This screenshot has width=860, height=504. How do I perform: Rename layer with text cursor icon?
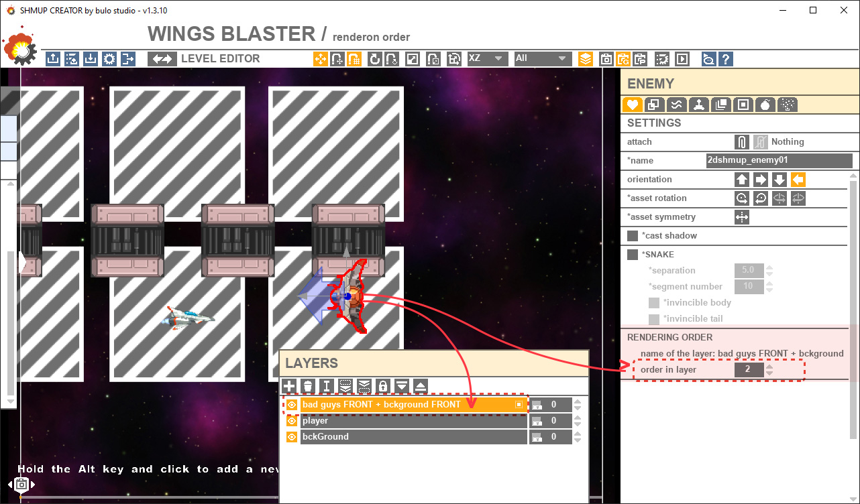[327, 386]
